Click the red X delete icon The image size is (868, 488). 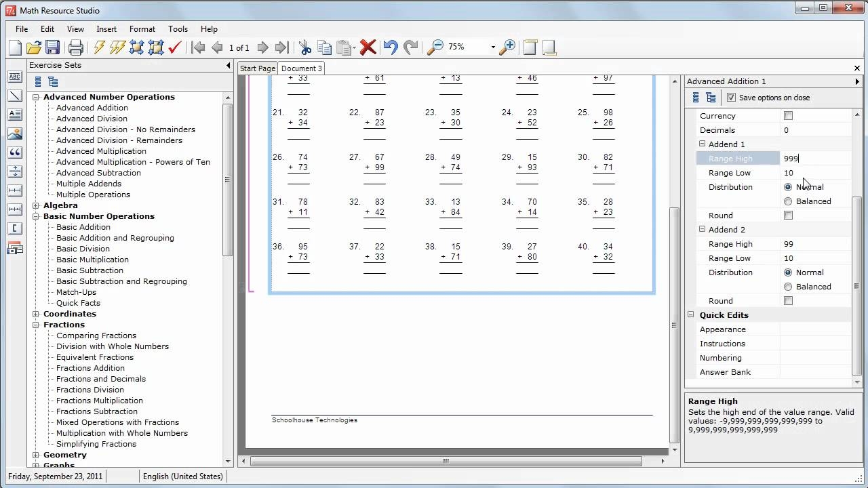coord(368,47)
